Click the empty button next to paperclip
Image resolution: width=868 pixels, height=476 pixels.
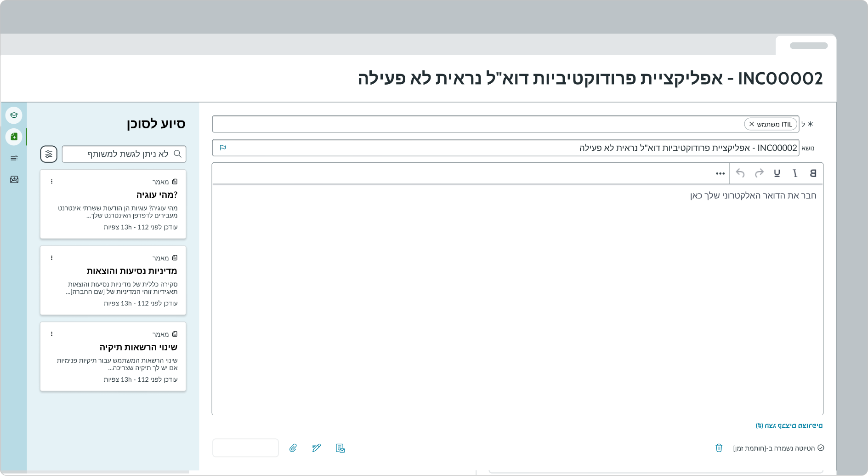click(x=245, y=448)
